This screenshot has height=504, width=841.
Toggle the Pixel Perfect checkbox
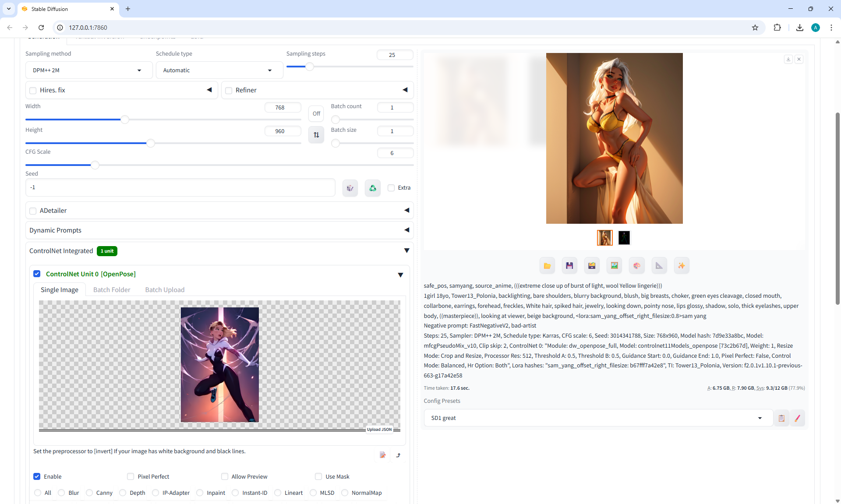click(x=131, y=476)
